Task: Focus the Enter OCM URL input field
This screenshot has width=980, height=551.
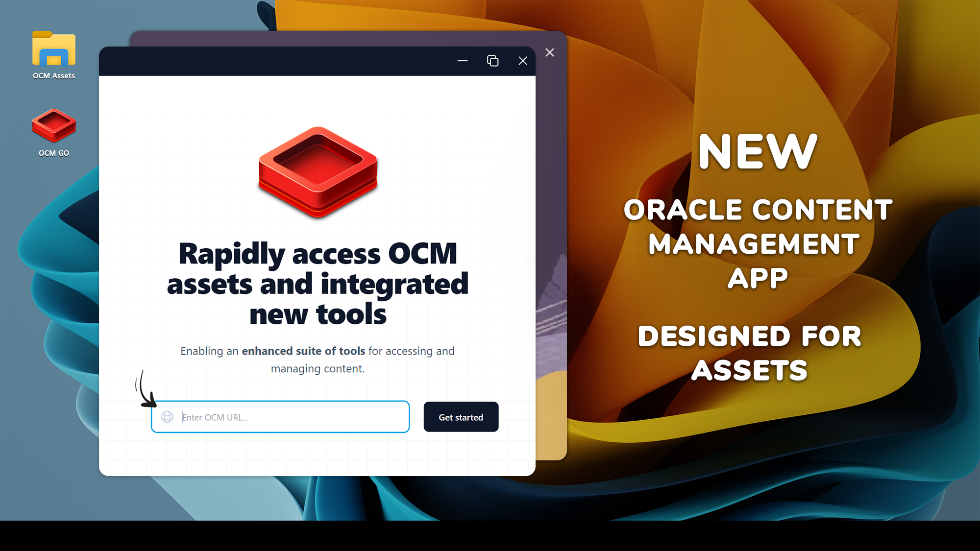Action: [280, 417]
